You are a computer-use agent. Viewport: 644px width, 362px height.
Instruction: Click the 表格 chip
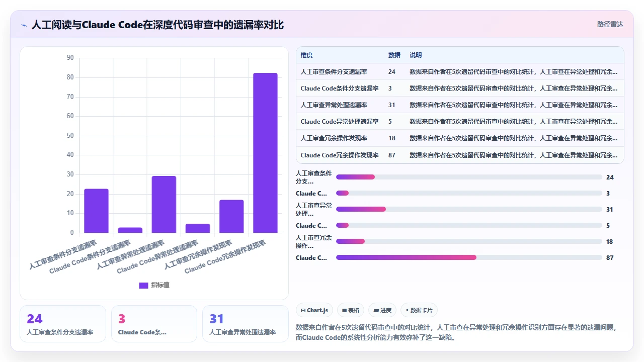(x=351, y=310)
